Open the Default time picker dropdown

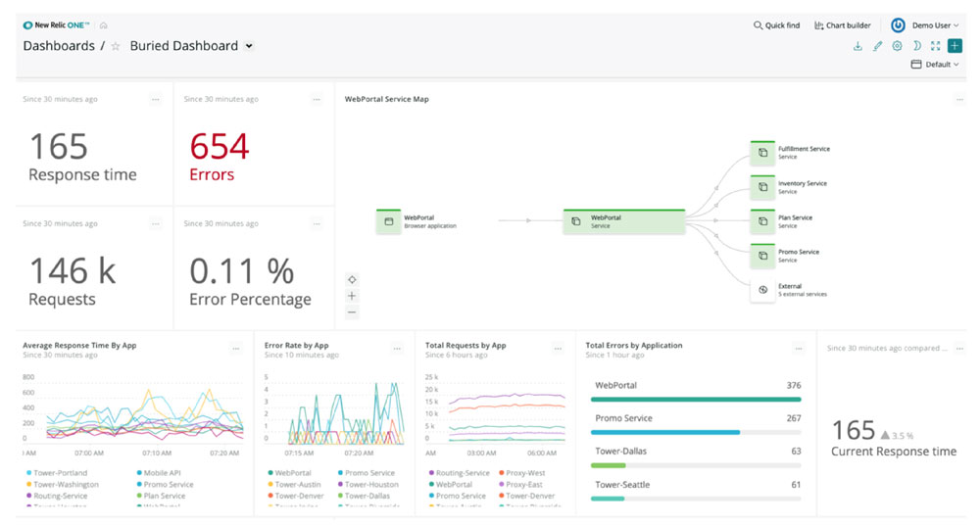click(935, 65)
